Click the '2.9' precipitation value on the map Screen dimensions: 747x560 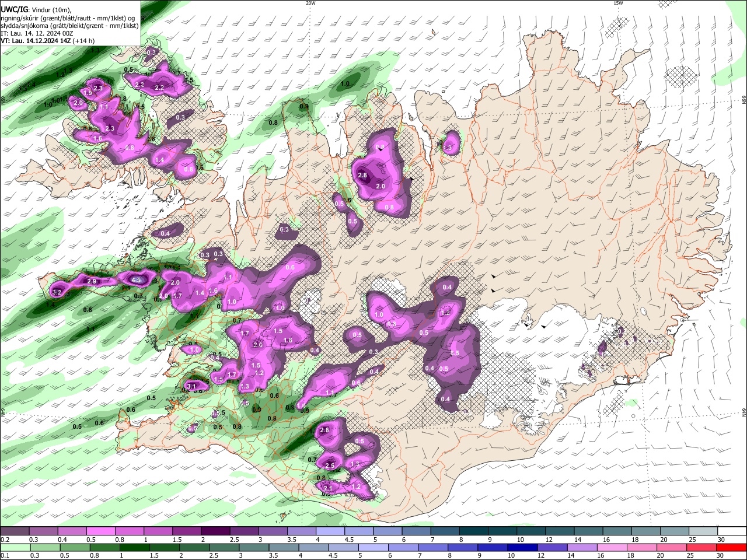point(92,281)
